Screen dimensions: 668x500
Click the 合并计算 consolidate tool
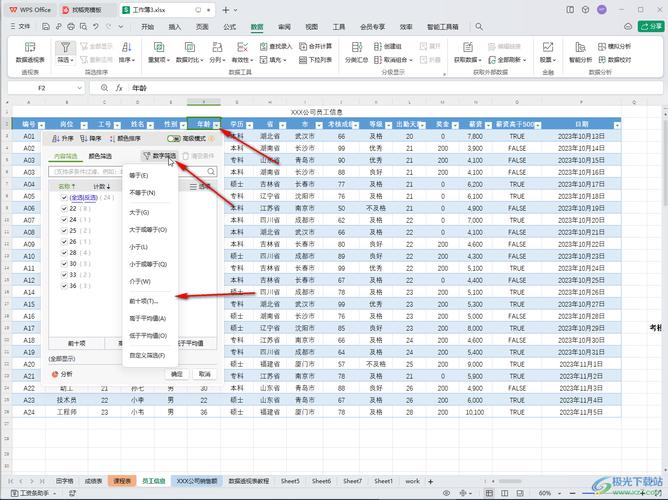(x=316, y=46)
